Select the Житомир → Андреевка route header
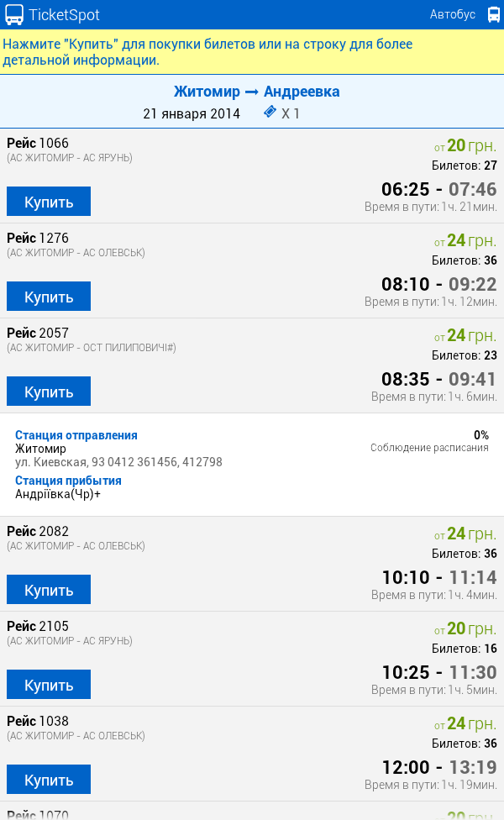Screen dimensions: 504x820 click(x=256, y=92)
